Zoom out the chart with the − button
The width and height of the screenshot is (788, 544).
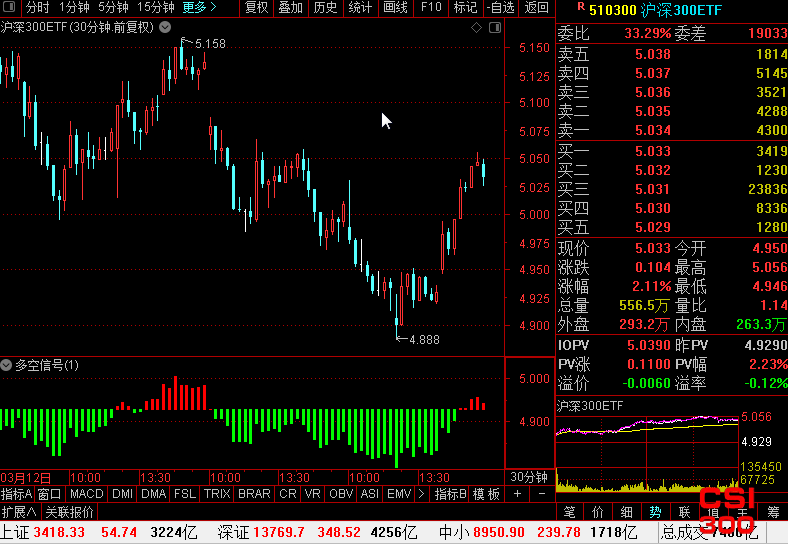[x=542, y=494]
